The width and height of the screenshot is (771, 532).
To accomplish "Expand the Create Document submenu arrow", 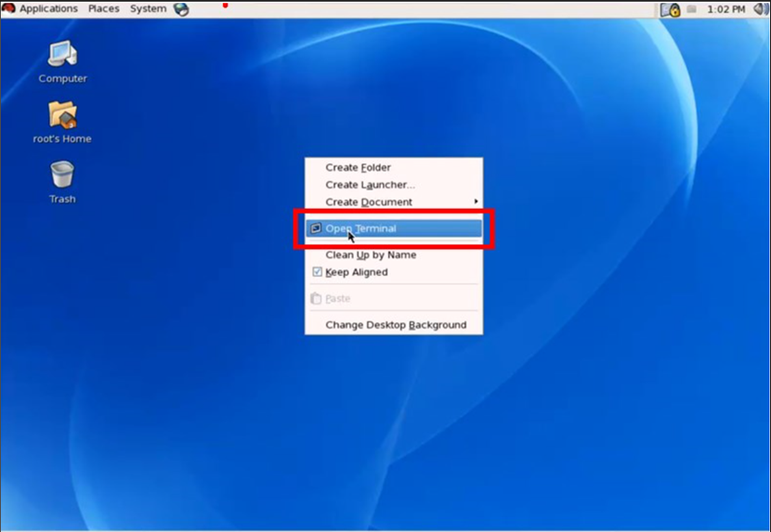I will (x=476, y=201).
